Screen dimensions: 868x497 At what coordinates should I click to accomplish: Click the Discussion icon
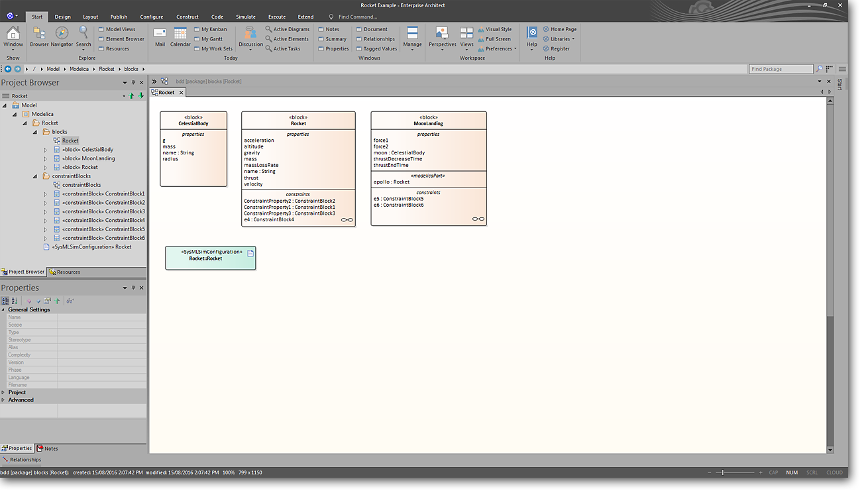[x=250, y=36]
